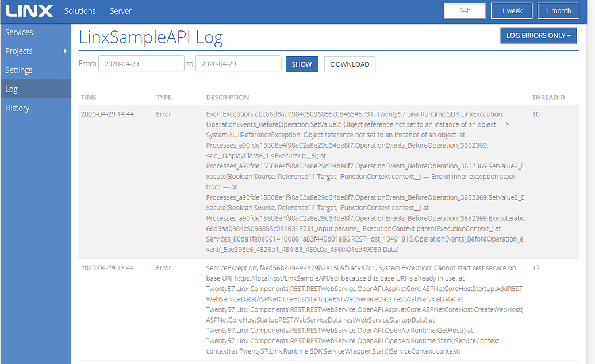Click the TYPE column header

coord(163,98)
